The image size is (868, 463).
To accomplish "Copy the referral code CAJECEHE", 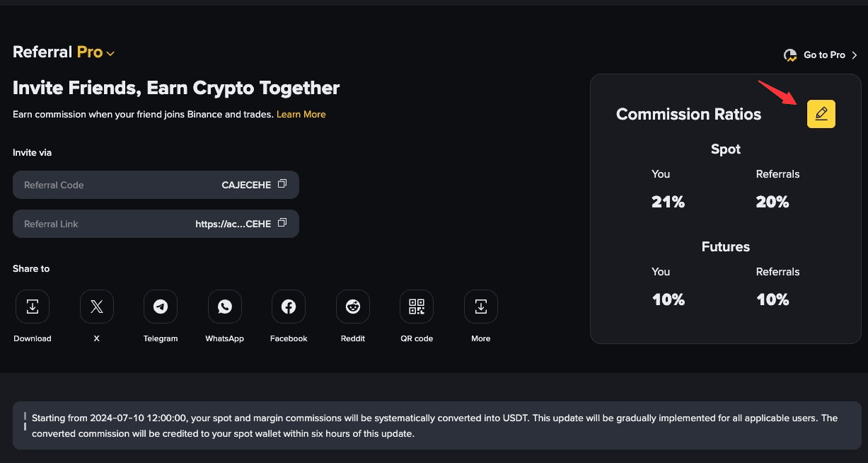I will pyautogui.click(x=282, y=184).
